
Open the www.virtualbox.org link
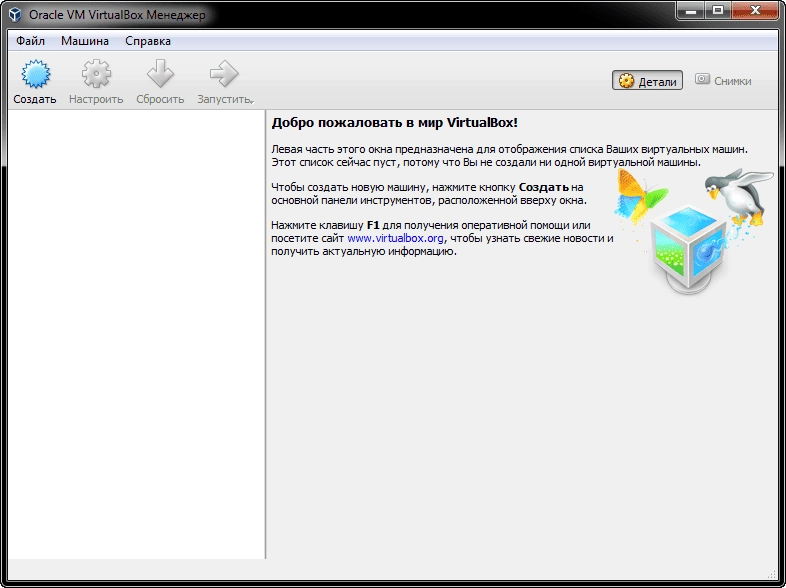[395, 238]
